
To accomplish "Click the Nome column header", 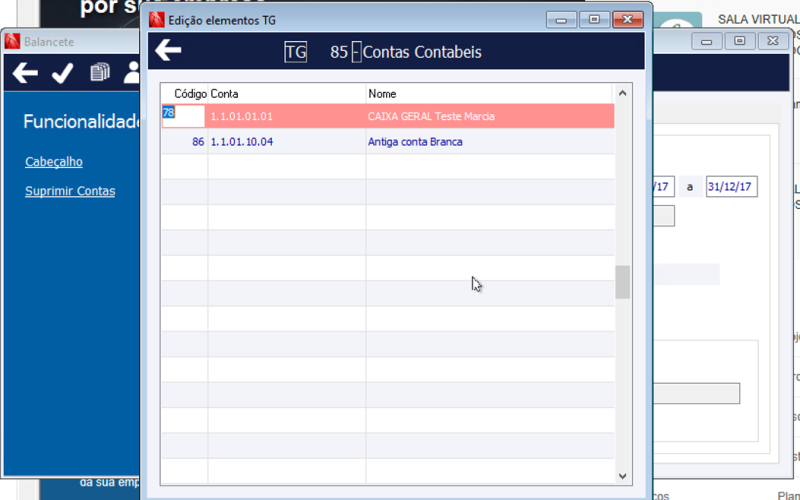I will tap(489, 94).
